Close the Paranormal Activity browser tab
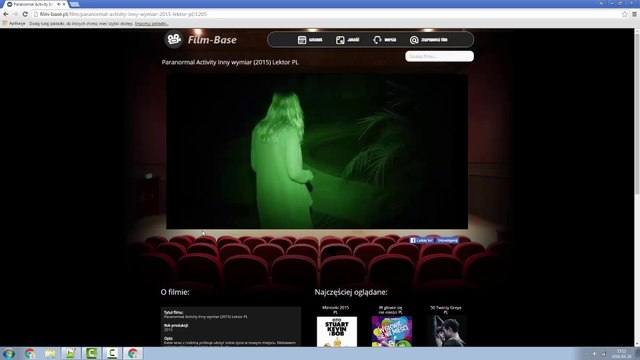 point(64,4)
